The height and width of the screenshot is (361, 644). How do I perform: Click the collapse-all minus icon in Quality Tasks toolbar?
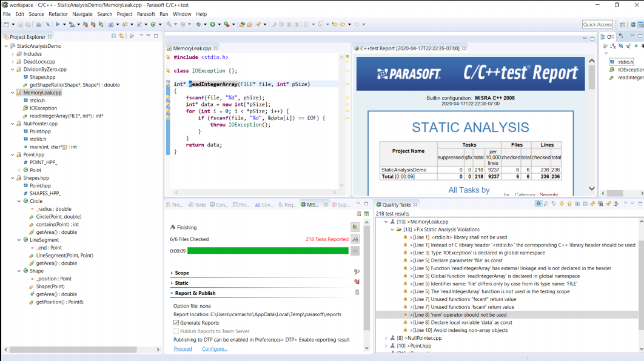585,204
